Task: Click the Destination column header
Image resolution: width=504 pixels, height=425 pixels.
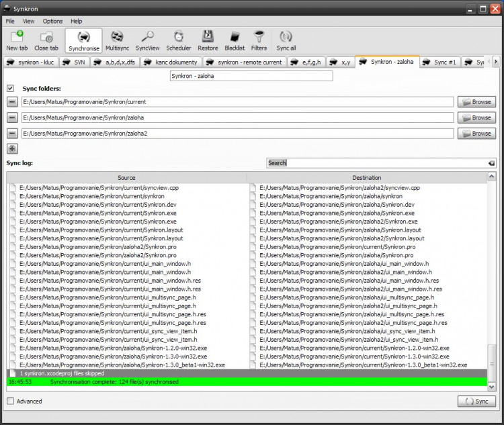Action: point(367,178)
